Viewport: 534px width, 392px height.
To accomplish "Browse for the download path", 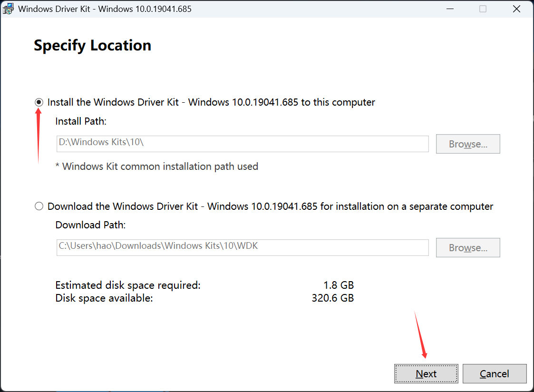I will click(x=468, y=247).
